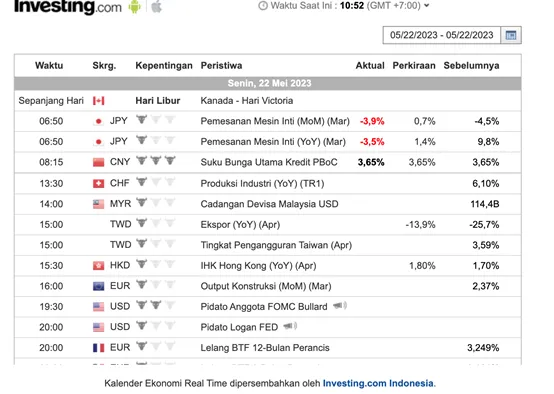Click speaker icon next to Pidato Anggota FOMC Bullard
Screen dimensions: 554x394
pos(340,305)
